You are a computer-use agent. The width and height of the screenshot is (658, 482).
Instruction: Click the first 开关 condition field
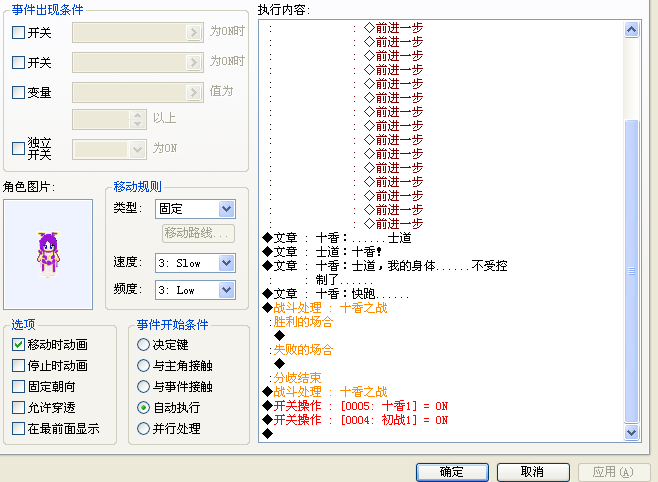[138, 32]
